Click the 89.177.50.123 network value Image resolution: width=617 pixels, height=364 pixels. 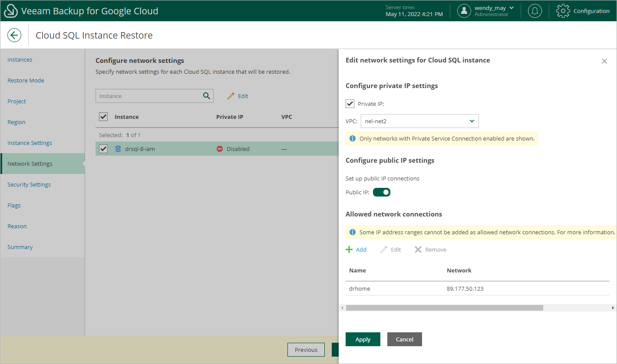click(x=465, y=289)
